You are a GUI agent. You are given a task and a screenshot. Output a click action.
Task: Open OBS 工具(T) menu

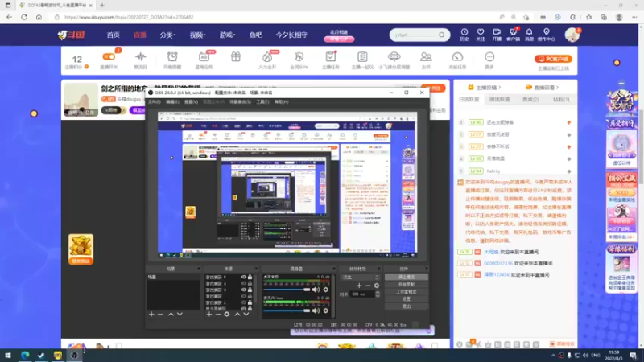click(262, 102)
